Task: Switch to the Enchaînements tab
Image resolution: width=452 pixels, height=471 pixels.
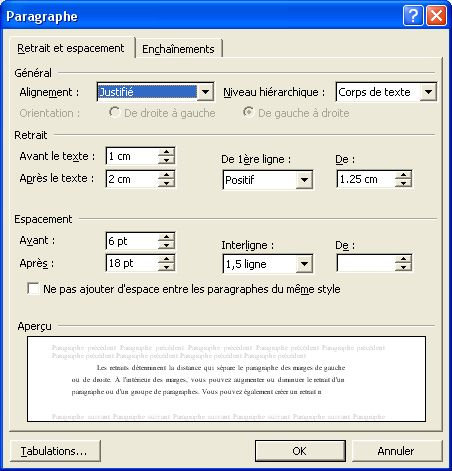Action: [x=178, y=49]
